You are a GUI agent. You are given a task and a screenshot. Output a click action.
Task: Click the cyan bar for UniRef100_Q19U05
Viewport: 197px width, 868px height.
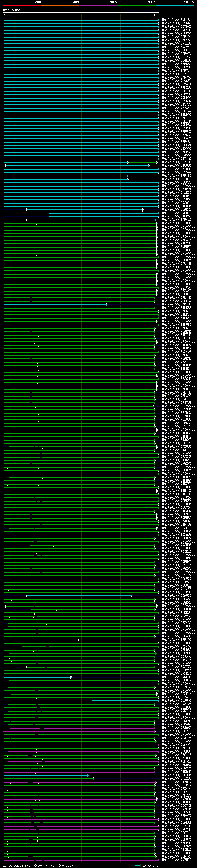click(x=126, y=701)
